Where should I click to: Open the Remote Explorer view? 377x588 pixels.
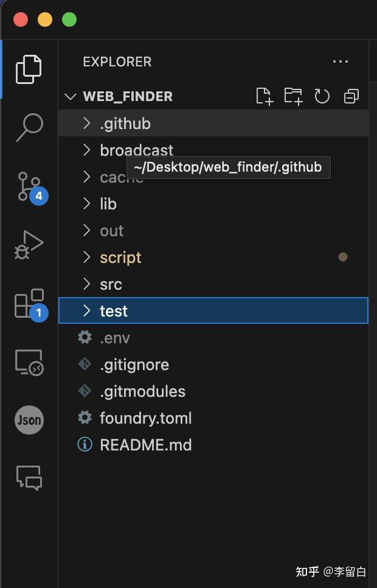click(x=29, y=363)
